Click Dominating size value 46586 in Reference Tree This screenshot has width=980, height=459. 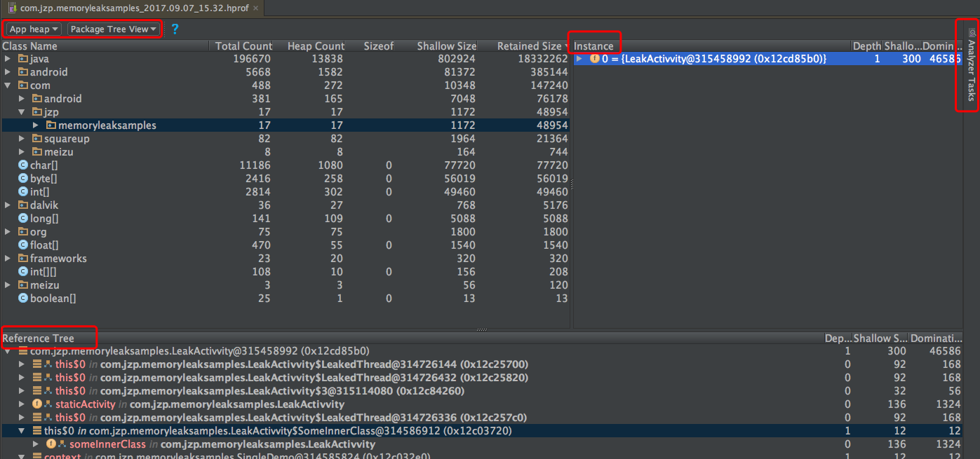[946, 351]
